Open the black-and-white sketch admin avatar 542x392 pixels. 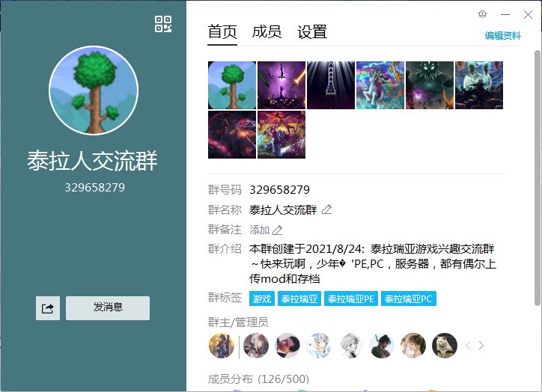350,346
